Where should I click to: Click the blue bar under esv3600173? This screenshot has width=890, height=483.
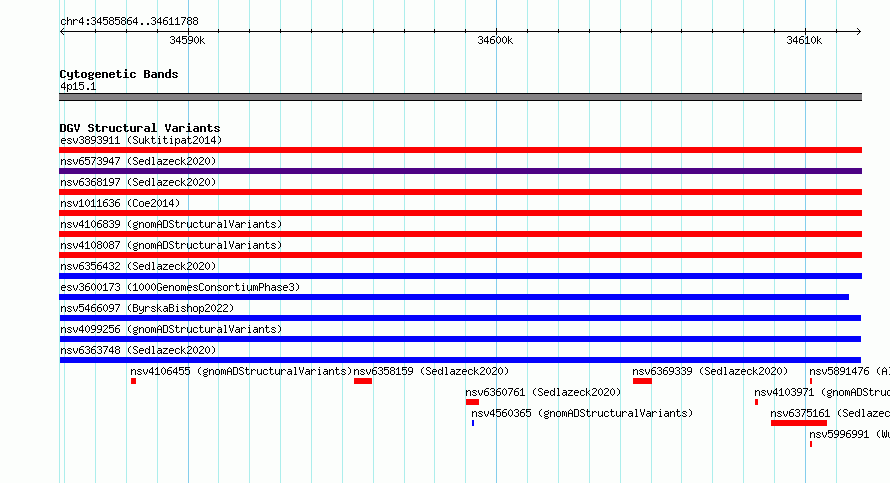454,297
